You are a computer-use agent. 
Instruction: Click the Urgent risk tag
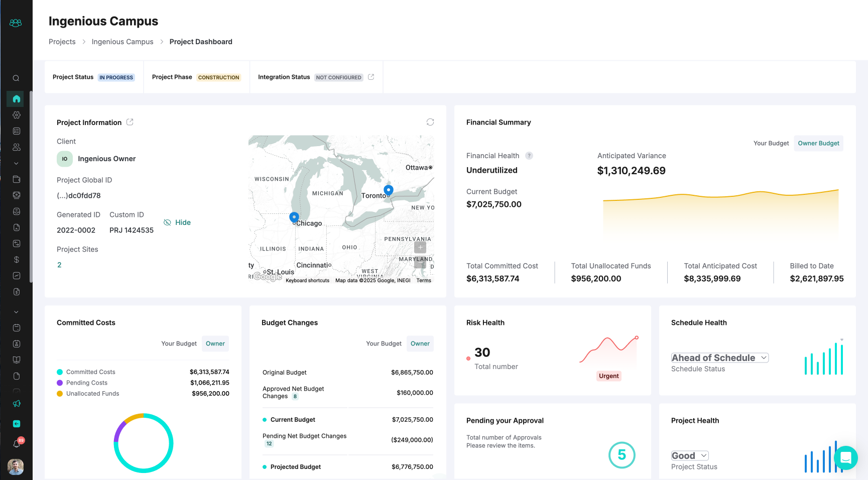(608, 376)
